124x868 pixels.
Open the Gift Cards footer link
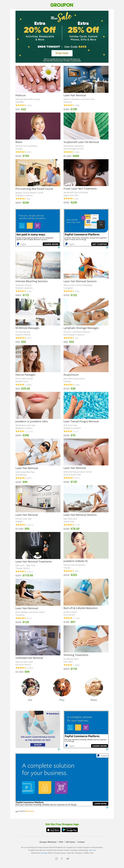pos(70,842)
